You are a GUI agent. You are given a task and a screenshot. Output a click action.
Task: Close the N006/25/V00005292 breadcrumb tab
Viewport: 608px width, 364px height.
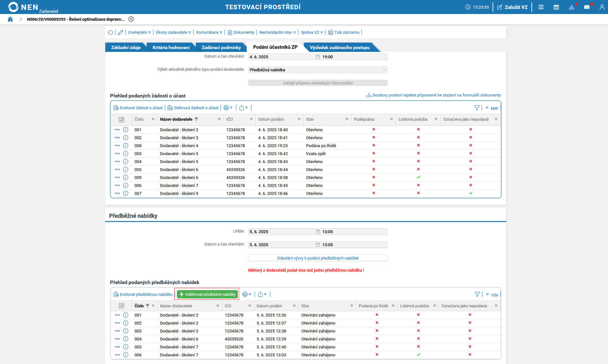point(131,19)
